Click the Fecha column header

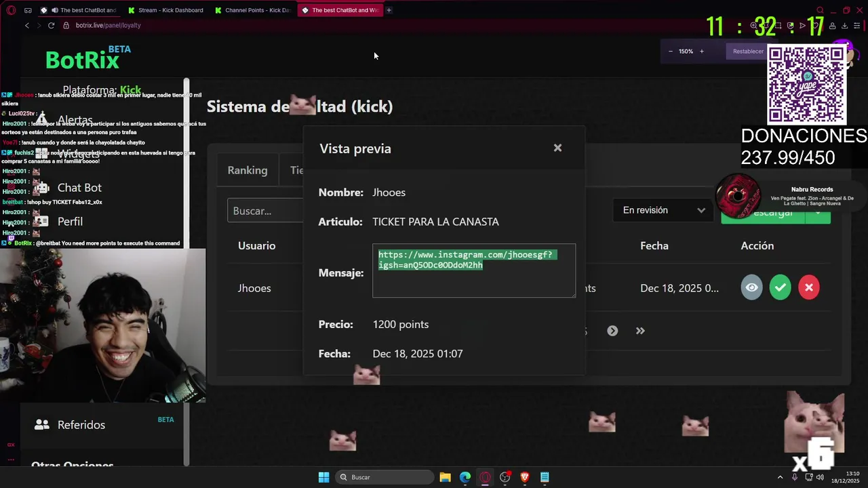point(654,245)
